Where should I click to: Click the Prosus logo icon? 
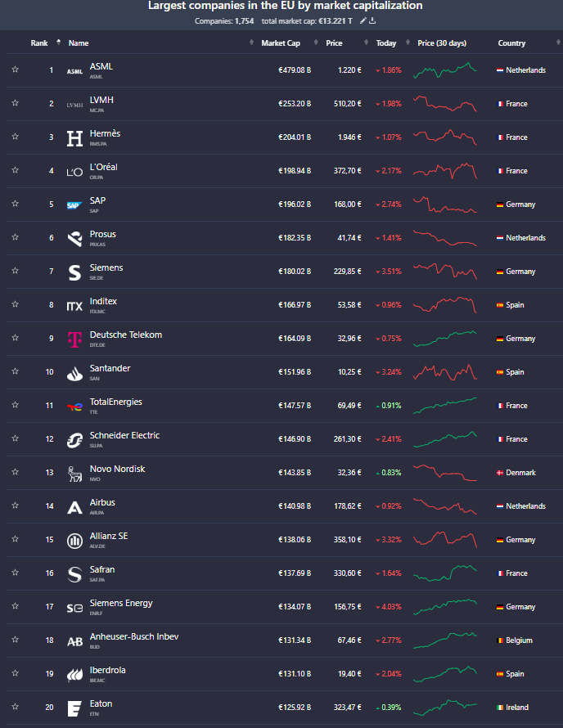click(x=74, y=239)
